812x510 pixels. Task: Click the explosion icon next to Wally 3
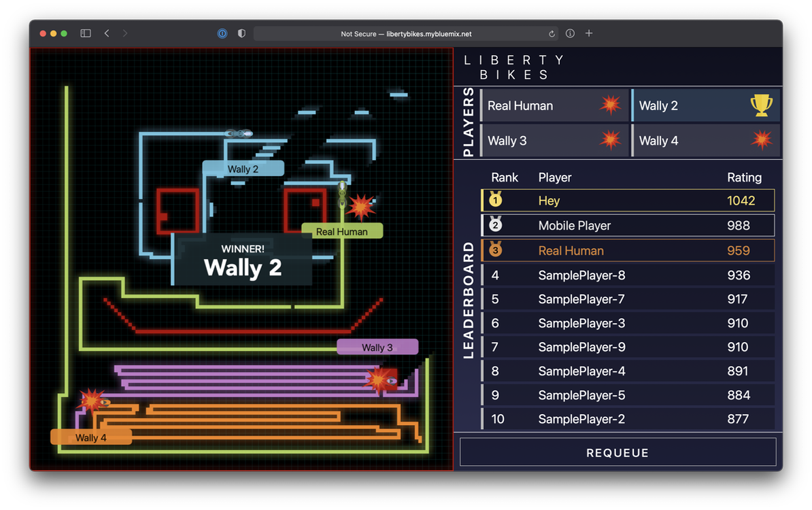610,140
